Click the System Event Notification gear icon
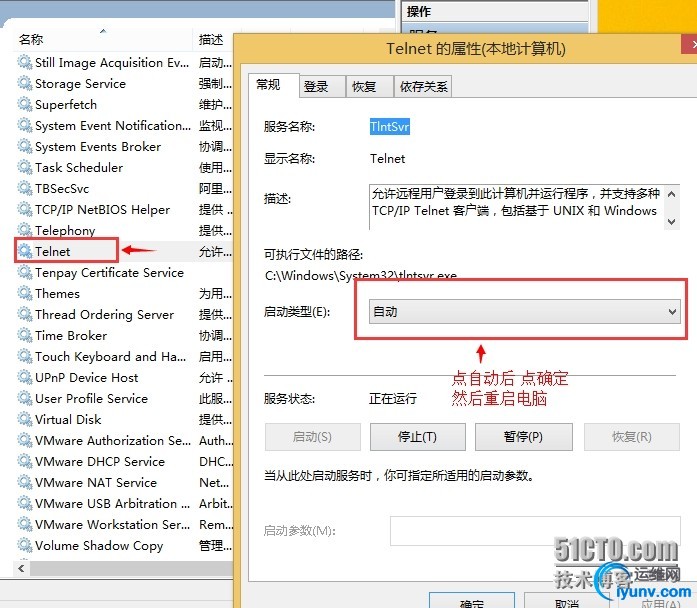The height and width of the screenshot is (608, 697). click(x=24, y=125)
